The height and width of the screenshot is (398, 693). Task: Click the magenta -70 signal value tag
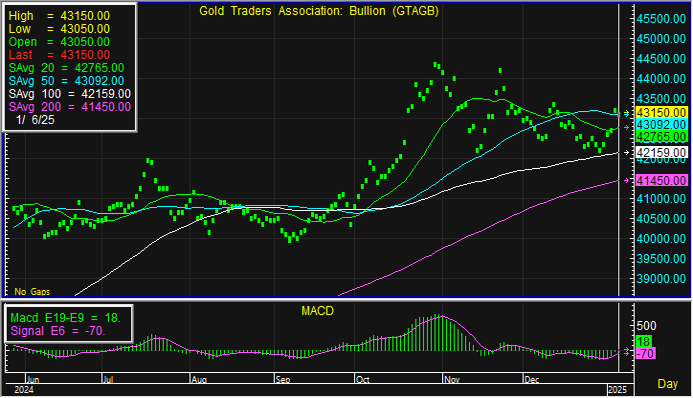645,353
